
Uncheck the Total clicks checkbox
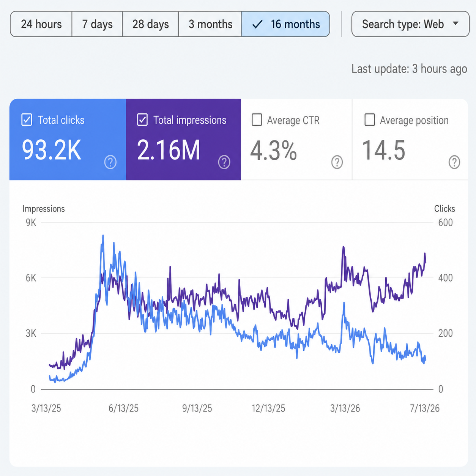pyautogui.click(x=27, y=120)
